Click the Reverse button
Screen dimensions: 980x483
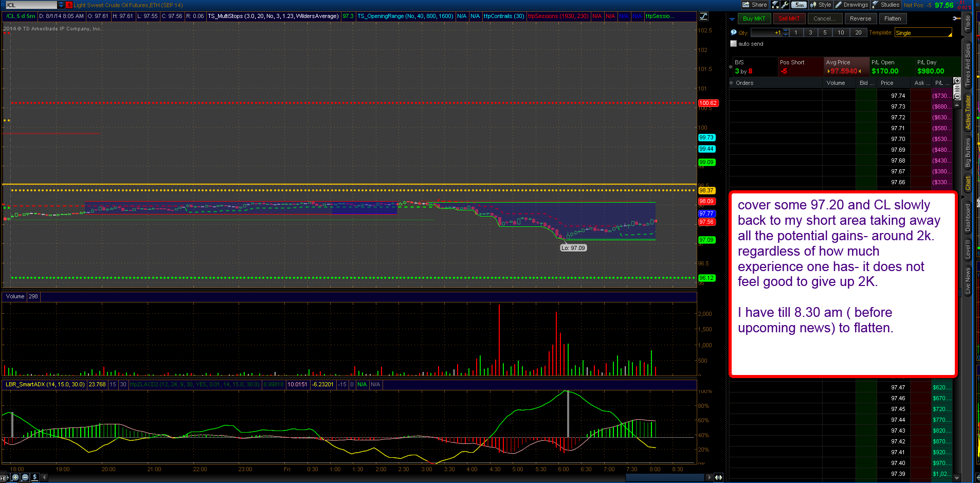[860, 19]
